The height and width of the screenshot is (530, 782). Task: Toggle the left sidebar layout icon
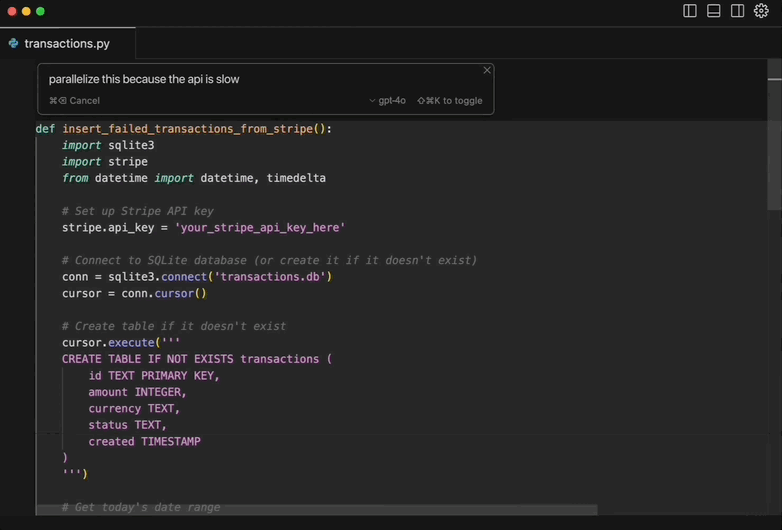[x=690, y=11]
